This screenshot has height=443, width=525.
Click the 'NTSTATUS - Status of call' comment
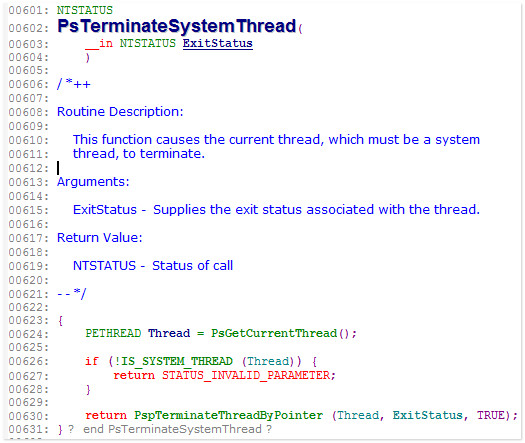tap(153, 266)
